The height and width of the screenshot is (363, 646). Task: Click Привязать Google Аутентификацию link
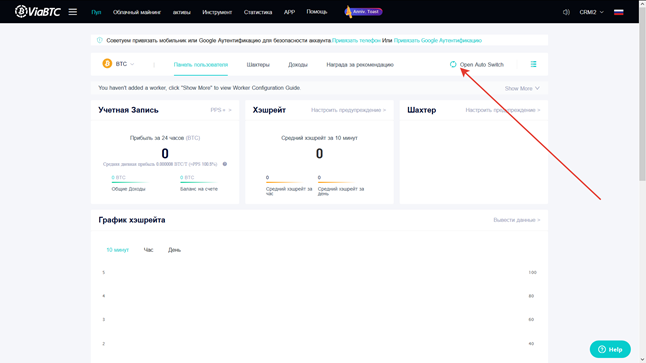coord(438,40)
